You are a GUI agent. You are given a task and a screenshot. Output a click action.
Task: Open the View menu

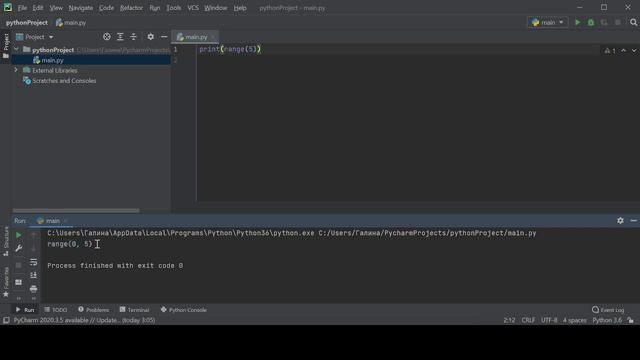click(x=56, y=8)
